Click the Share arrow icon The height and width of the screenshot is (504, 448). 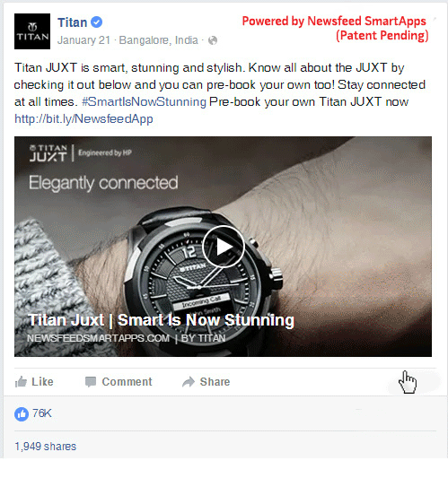click(x=189, y=382)
